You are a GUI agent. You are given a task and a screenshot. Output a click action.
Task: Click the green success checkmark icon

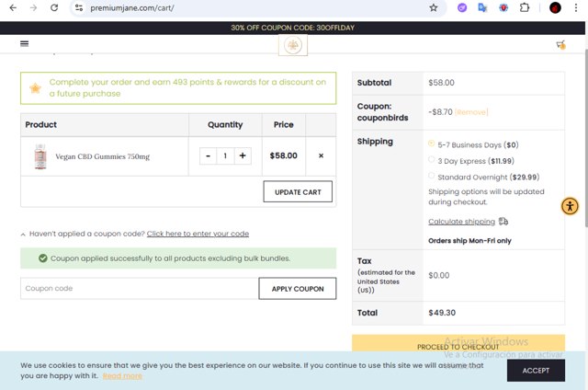coord(43,258)
